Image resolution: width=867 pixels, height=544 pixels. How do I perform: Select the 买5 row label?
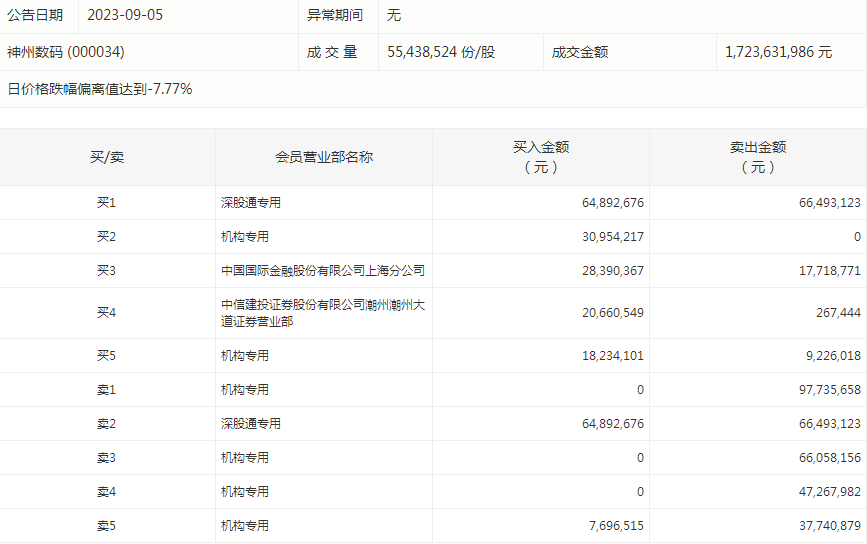pyautogui.click(x=107, y=355)
